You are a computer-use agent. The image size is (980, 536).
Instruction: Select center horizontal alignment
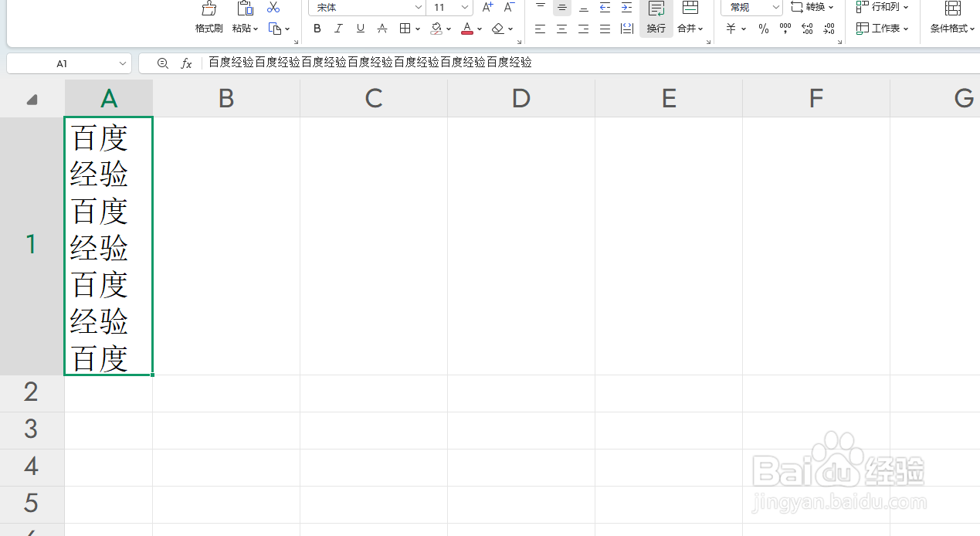click(562, 29)
